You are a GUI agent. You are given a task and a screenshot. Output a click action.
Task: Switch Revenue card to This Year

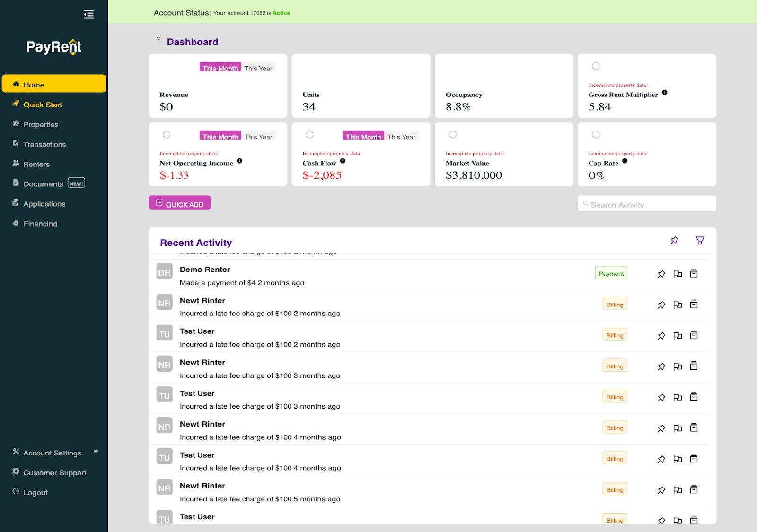coord(258,68)
